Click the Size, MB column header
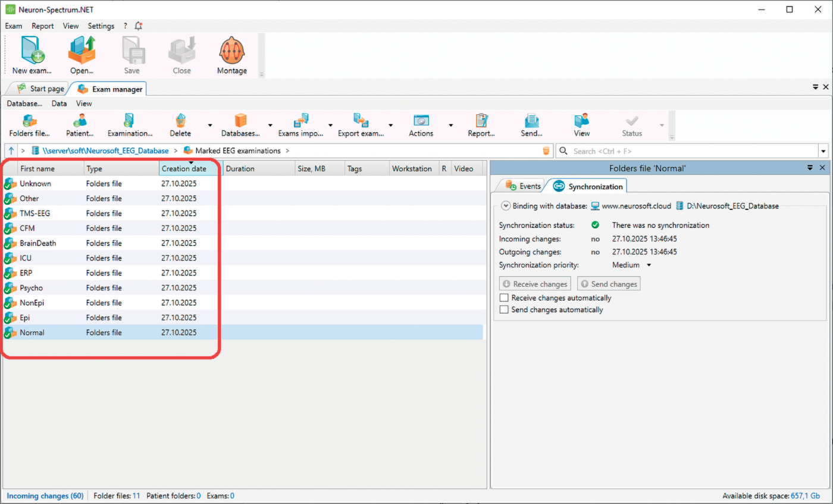This screenshot has height=504, width=833. 320,168
